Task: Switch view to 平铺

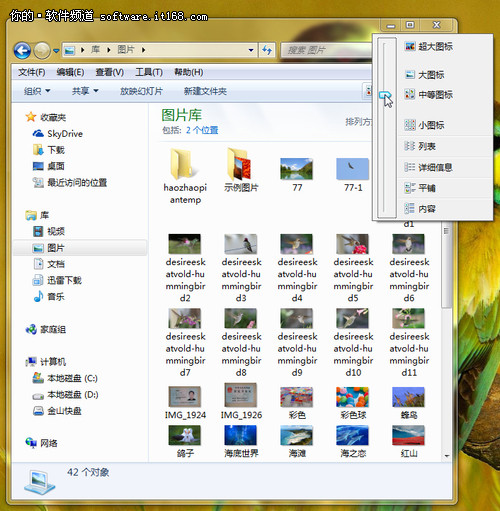Action: (x=420, y=188)
